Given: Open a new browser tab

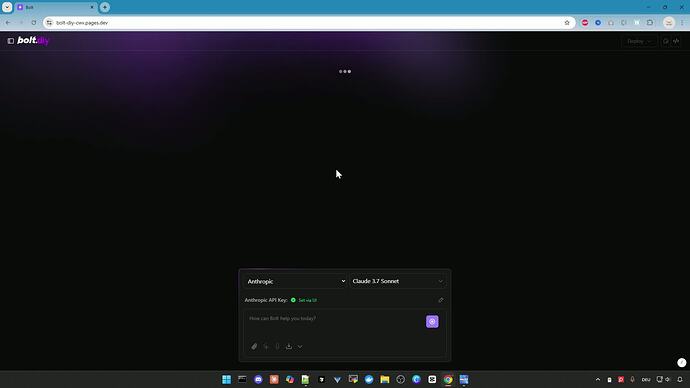Looking at the screenshot, I should point(105,7).
